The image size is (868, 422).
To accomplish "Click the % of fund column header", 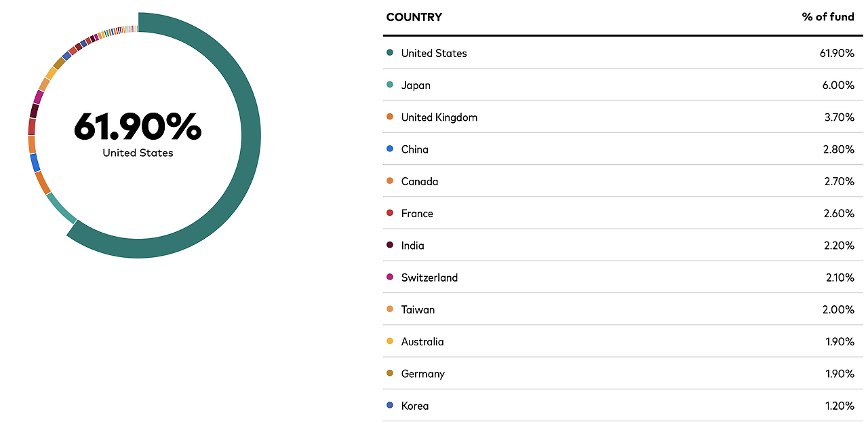I will [x=828, y=17].
